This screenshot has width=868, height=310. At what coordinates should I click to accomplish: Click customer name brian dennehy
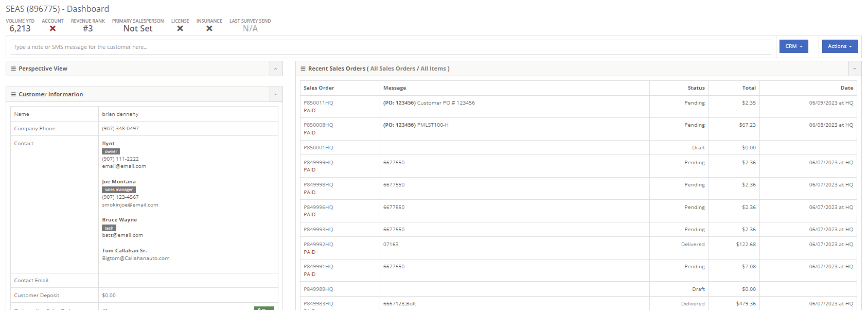(120, 114)
